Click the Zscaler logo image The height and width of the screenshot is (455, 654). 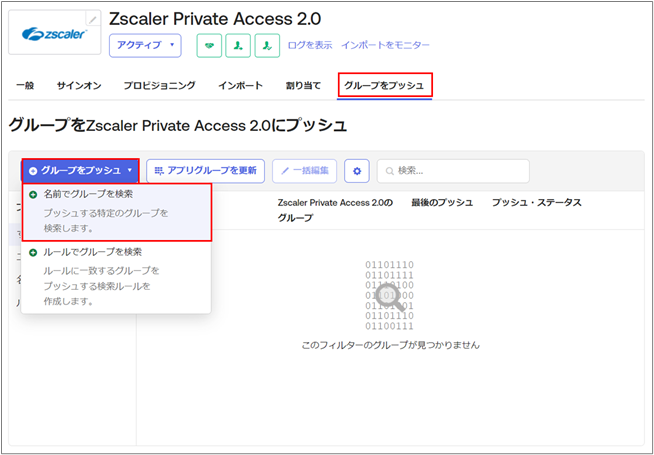pos(55,34)
